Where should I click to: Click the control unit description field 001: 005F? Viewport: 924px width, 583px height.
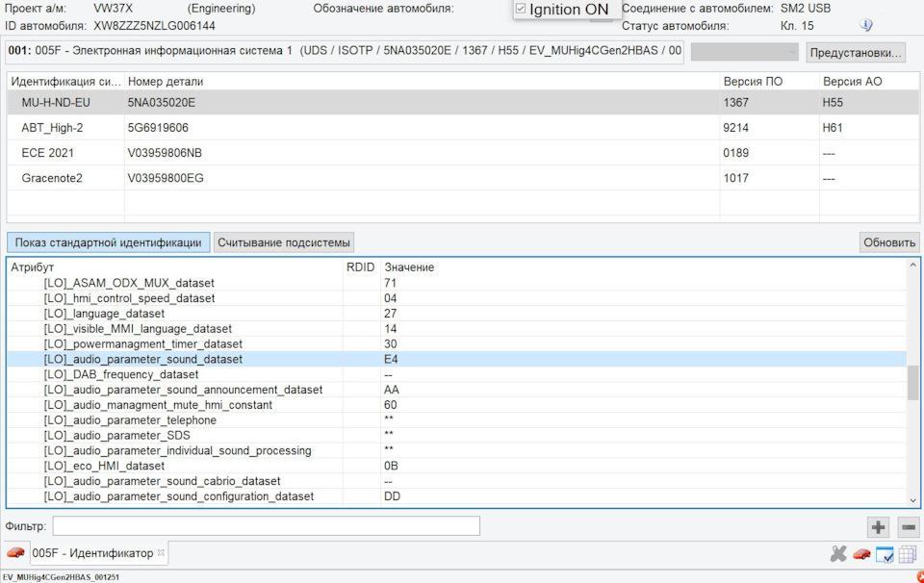[345, 51]
